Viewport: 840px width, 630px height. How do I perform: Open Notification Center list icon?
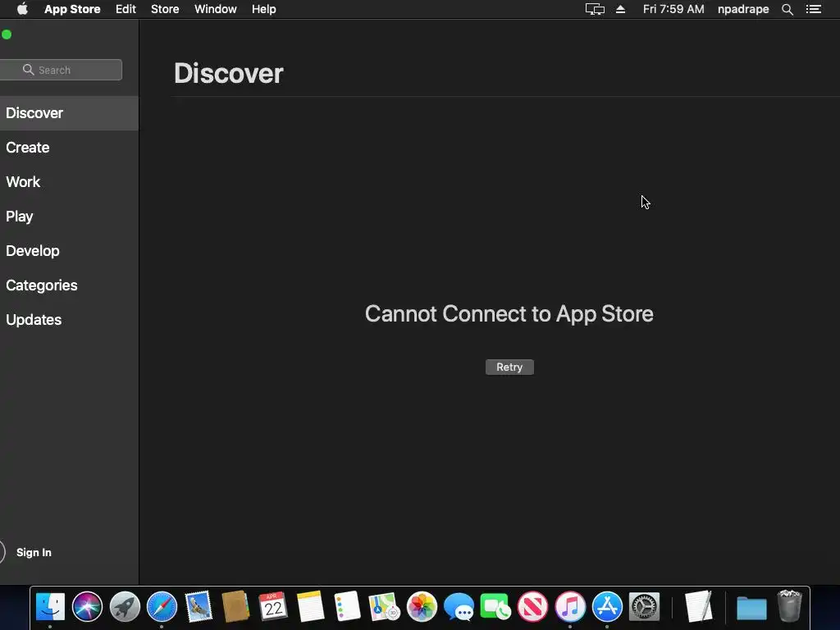[814, 9]
